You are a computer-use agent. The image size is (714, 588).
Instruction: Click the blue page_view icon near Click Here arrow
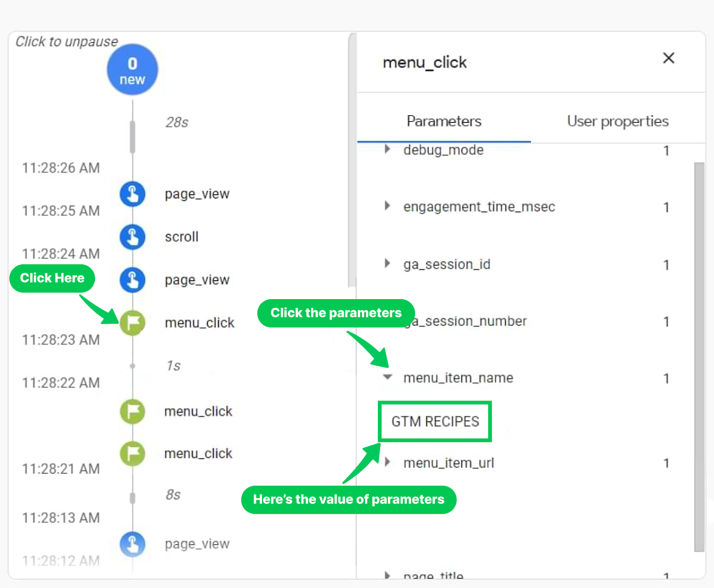tap(132, 280)
